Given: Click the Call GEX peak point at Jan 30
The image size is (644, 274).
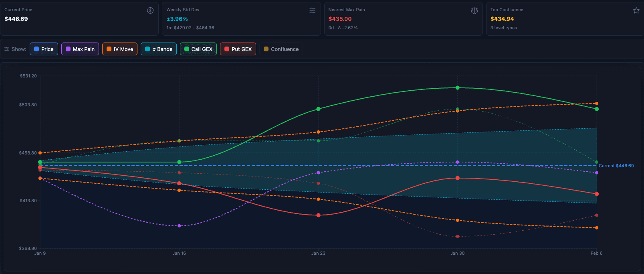Looking at the screenshot, I should point(458,87).
